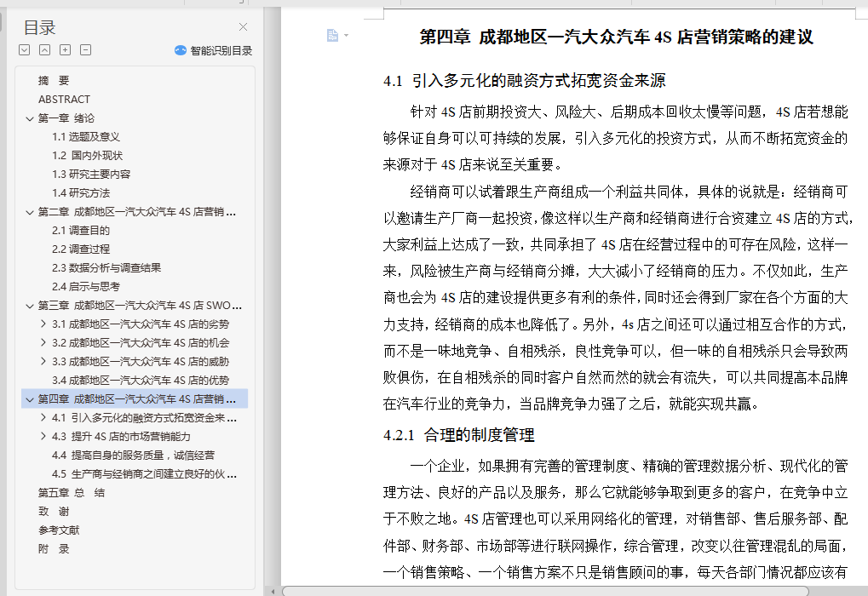
Task: Open 2.2 调查过程 entry
Action: click(x=81, y=249)
